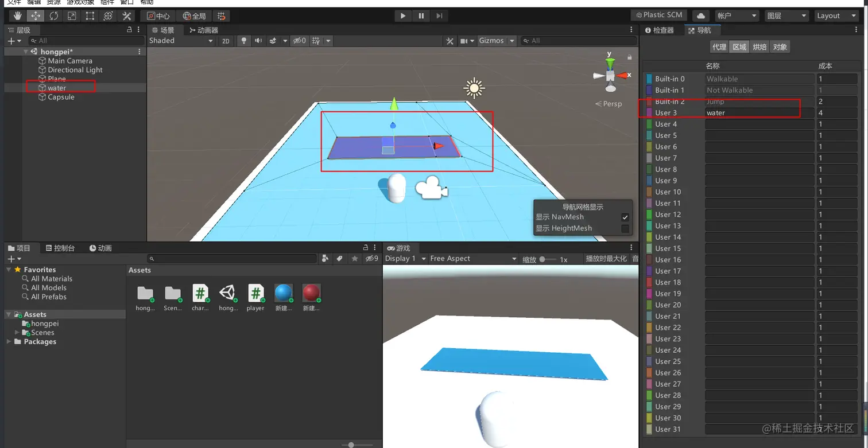Screen dimensions: 868x448
Task: Click the Hierarchy search field
Action: coord(87,41)
